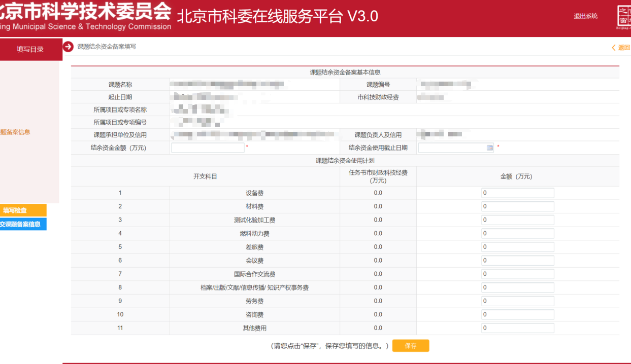
Task: Click the 材料费 amount input
Action: [517, 206]
